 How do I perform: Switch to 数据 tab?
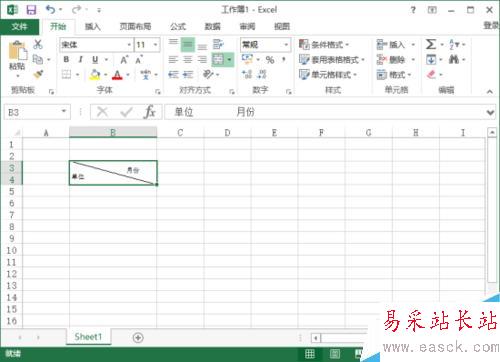[x=213, y=26]
